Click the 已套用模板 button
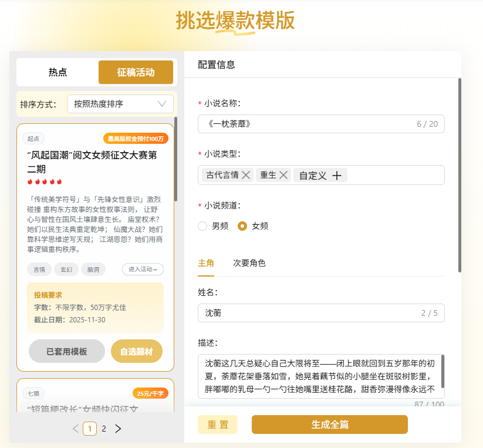The width and height of the screenshot is (483, 448). [66, 351]
